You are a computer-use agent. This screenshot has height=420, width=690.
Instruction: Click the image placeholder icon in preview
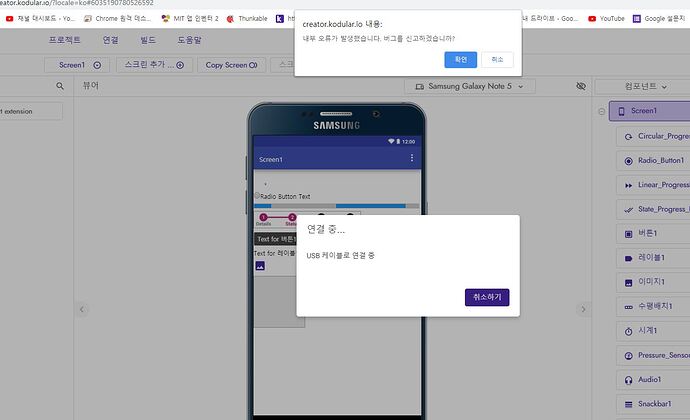(x=260, y=266)
